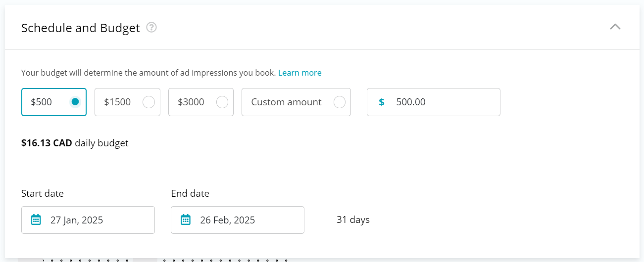Select the $500 budget radio button
644x262 pixels.
(75, 102)
